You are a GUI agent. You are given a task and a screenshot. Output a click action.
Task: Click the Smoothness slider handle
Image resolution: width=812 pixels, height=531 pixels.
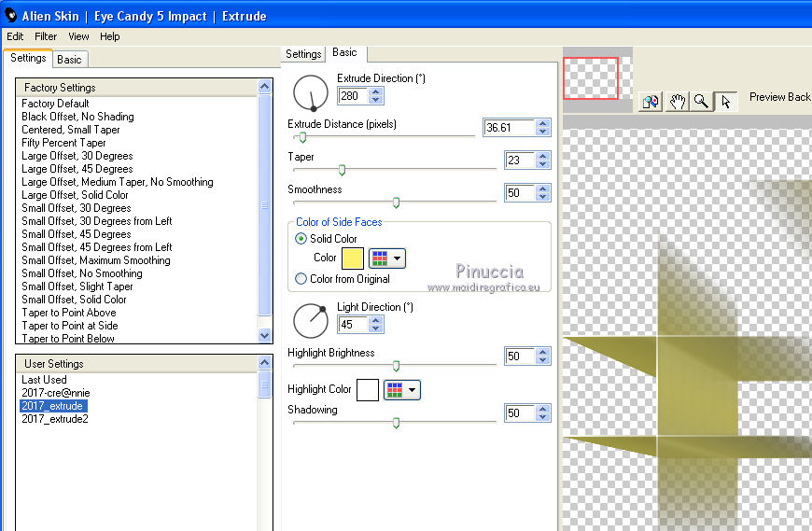click(396, 203)
